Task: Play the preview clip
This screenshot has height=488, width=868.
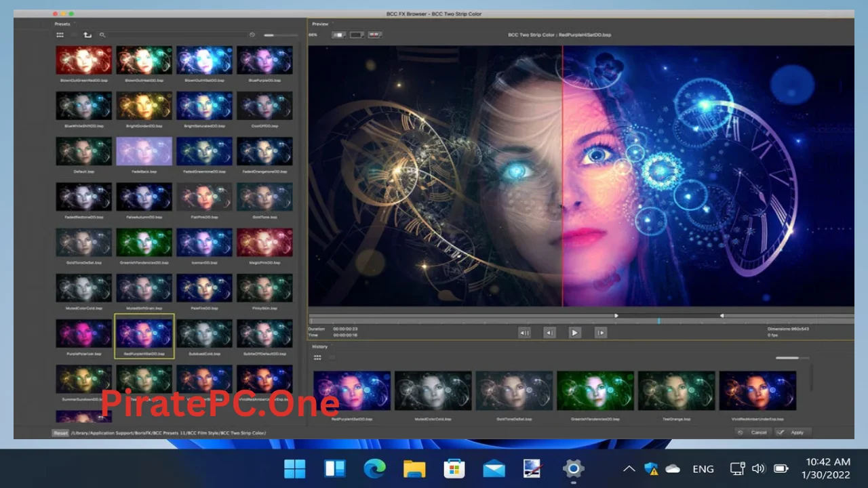Action: [x=574, y=332]
